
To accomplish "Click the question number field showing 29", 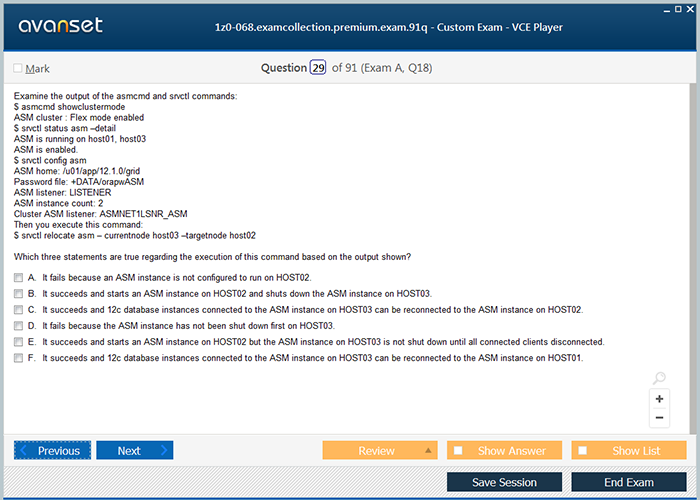I will 318,68.
